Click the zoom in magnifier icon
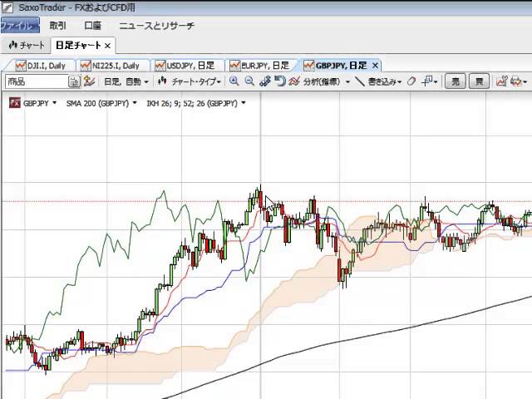 234,81
